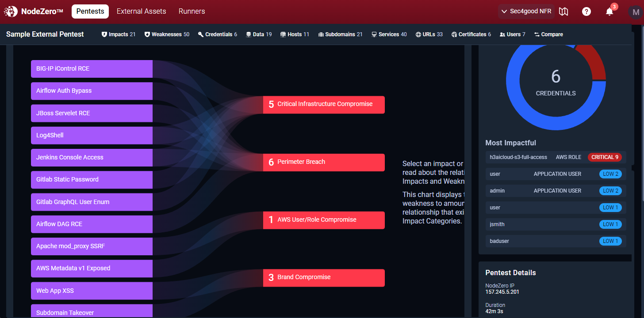The height and width of the screenshot is (318, 644).
Task: Click the server icon beside Hosts
Action: [283, 34]
